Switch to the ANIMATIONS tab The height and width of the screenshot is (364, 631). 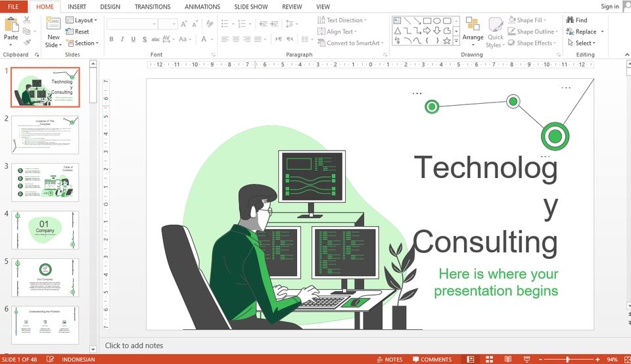(x=202, y=7)
